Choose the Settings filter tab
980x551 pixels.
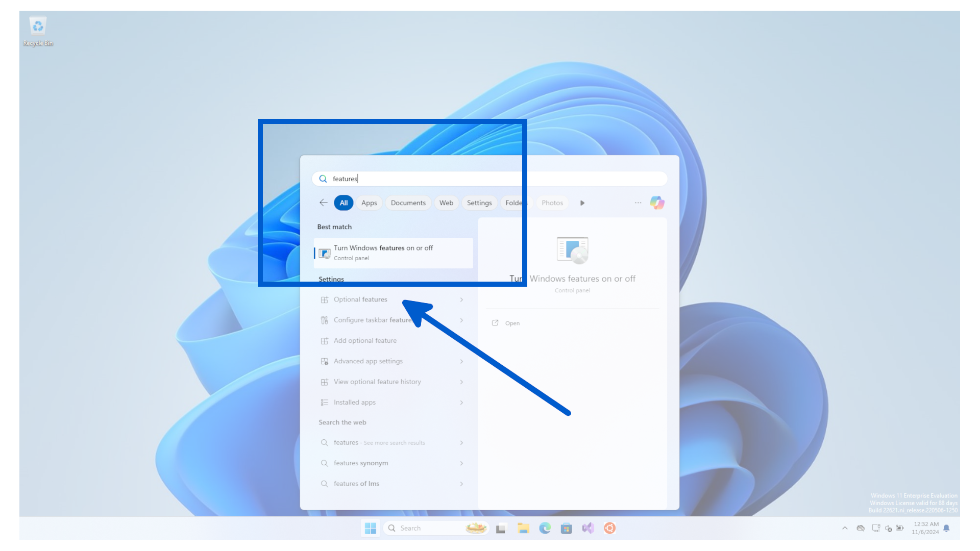pos(479,203)
